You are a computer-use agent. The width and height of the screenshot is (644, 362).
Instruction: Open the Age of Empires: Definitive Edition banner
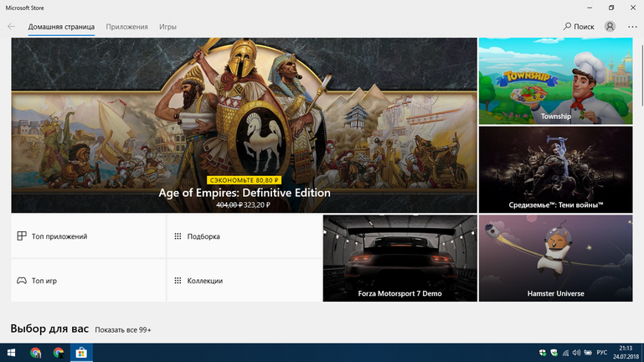pos(244,126)
